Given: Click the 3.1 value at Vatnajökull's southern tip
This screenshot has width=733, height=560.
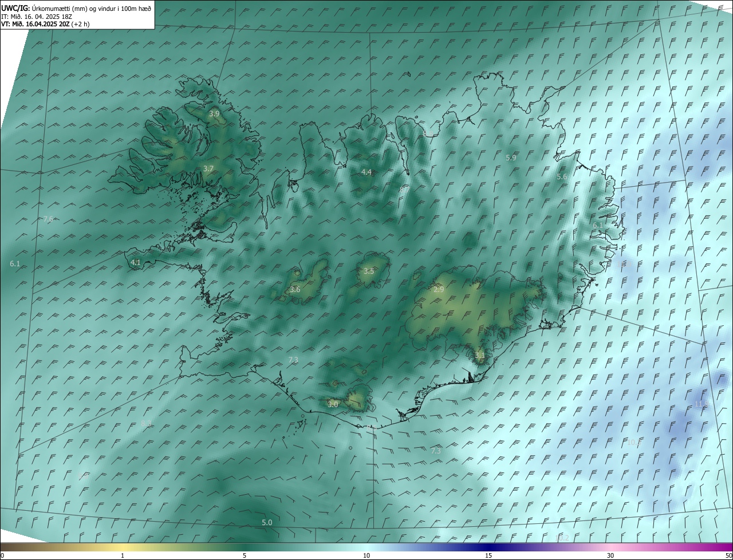Looking at the screenshot, I should pos(480,355).
